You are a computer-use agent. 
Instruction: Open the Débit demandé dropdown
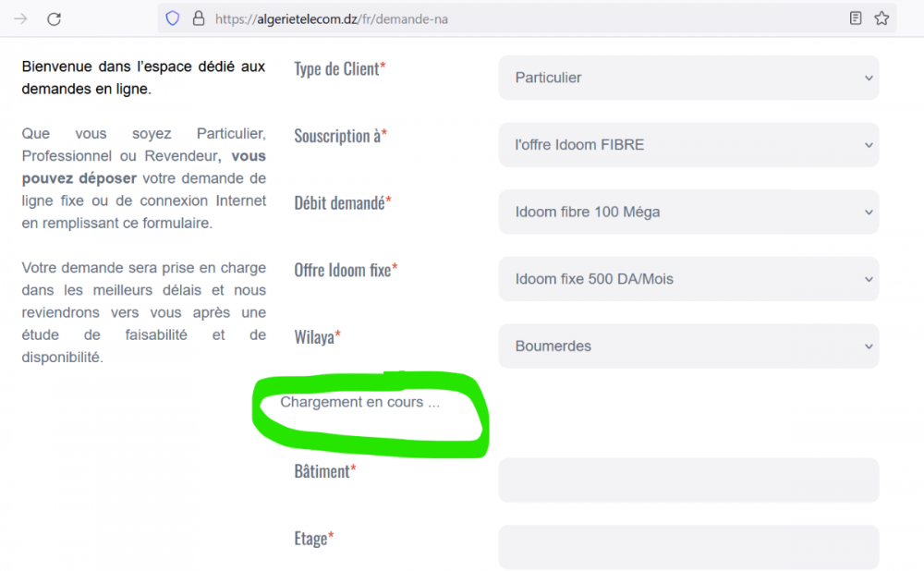(688, 212)
